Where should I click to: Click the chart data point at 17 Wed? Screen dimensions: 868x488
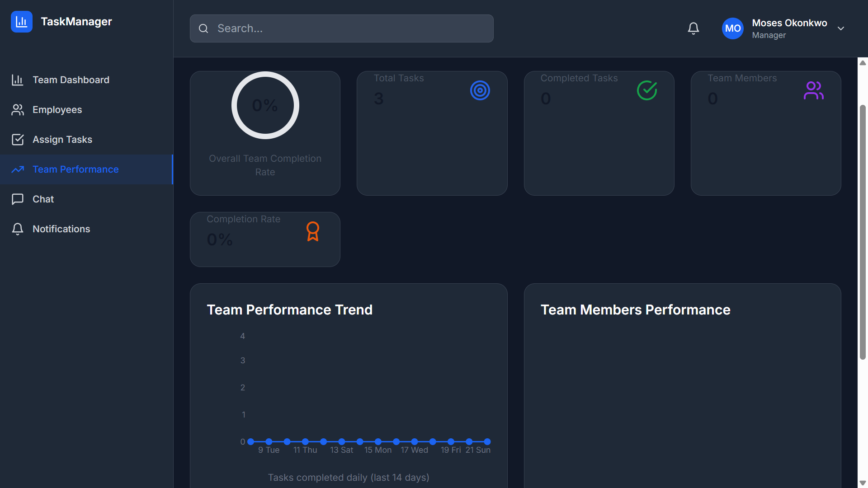(415, 441)
